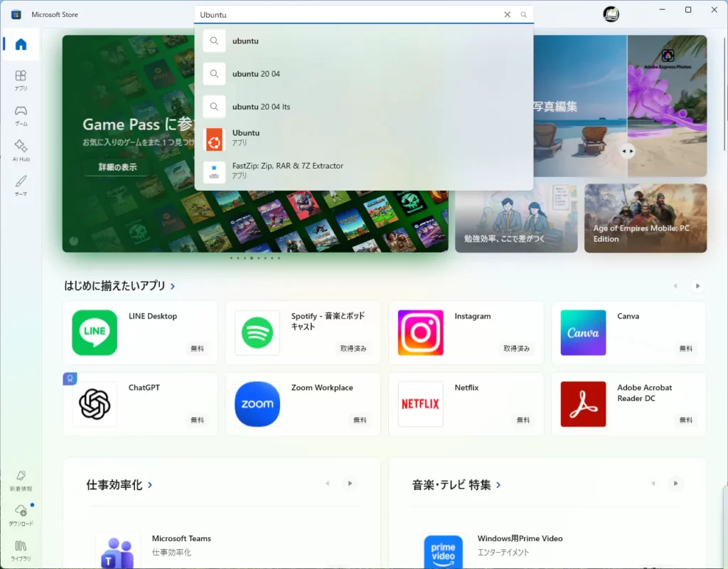The width and height of the screenshot is (728, 569).
Task: Open the user profile avatar
Action: tap(611, 14)
